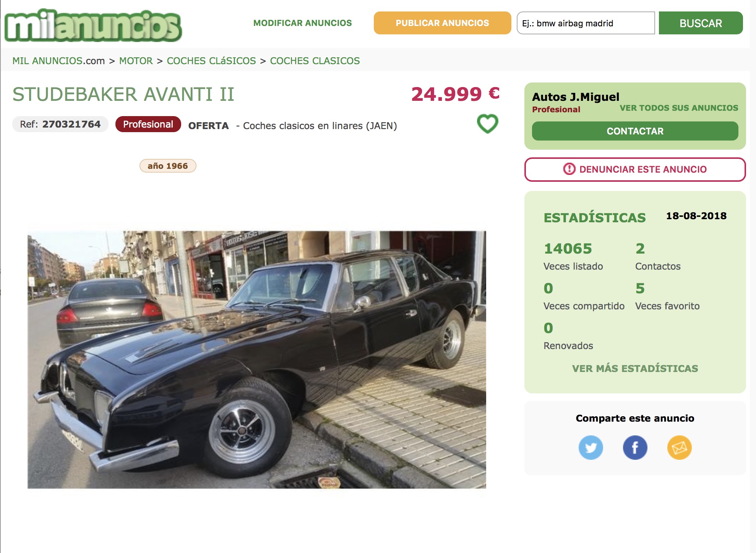Open MODIFICAR ANUNCIOS menu item
Screen dimensions: 756x553
[302, 23]
